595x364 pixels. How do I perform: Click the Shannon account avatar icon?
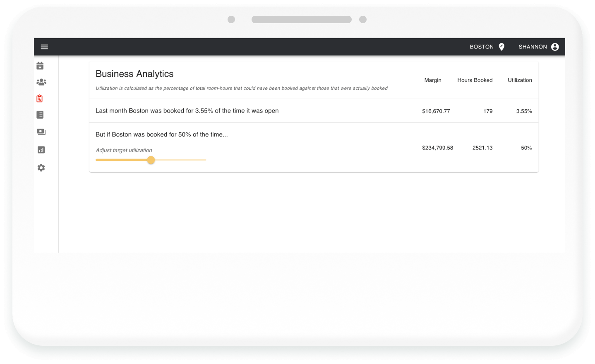coord(555,47)
